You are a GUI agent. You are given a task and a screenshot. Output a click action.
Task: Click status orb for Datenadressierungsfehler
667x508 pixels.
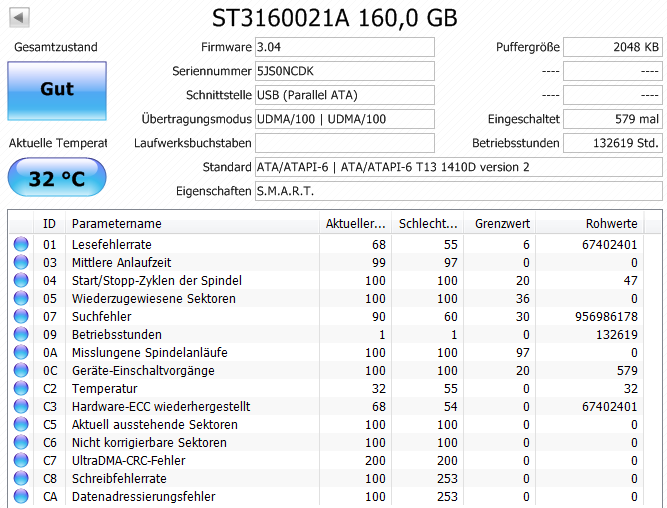pyautogui.click(x=21, y=496)
